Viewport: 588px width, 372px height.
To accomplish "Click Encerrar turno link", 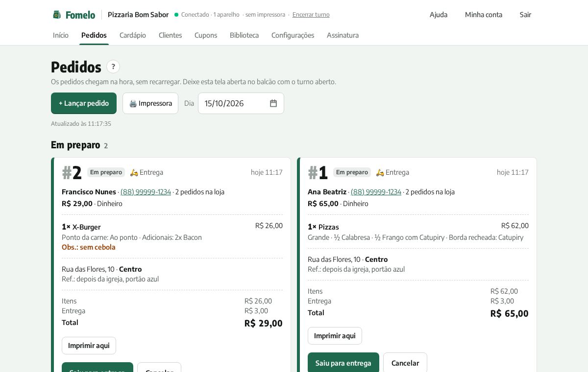I will pos(311,15).
